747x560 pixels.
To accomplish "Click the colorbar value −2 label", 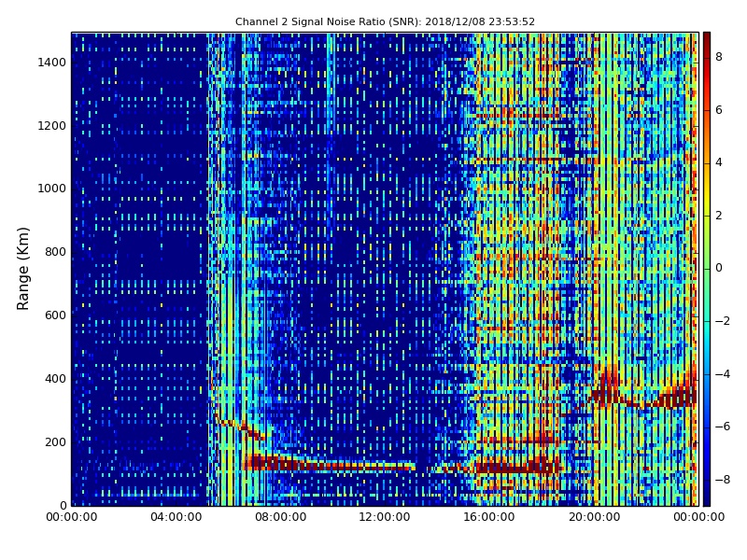I will click(x=722, y=321).
